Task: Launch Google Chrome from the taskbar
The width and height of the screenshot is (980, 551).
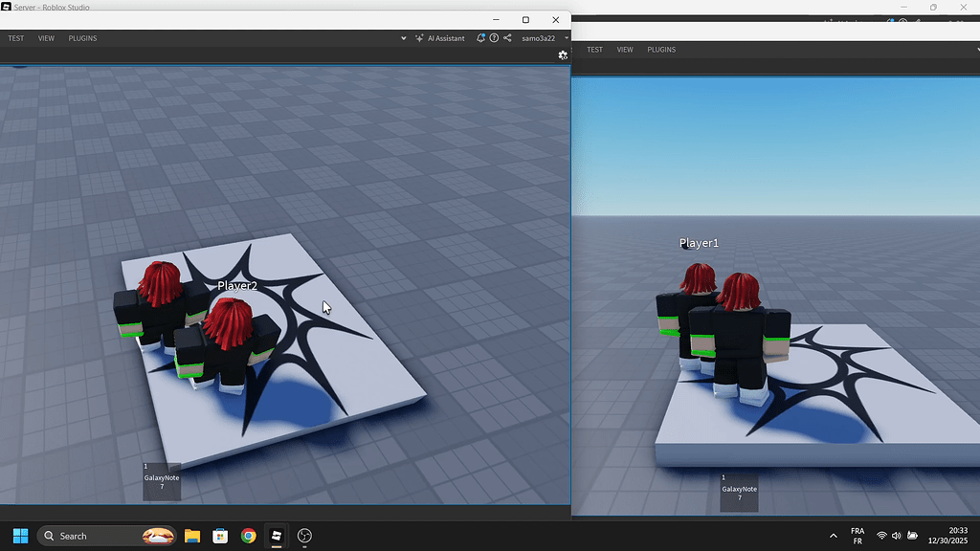Action: pos(249,536)
